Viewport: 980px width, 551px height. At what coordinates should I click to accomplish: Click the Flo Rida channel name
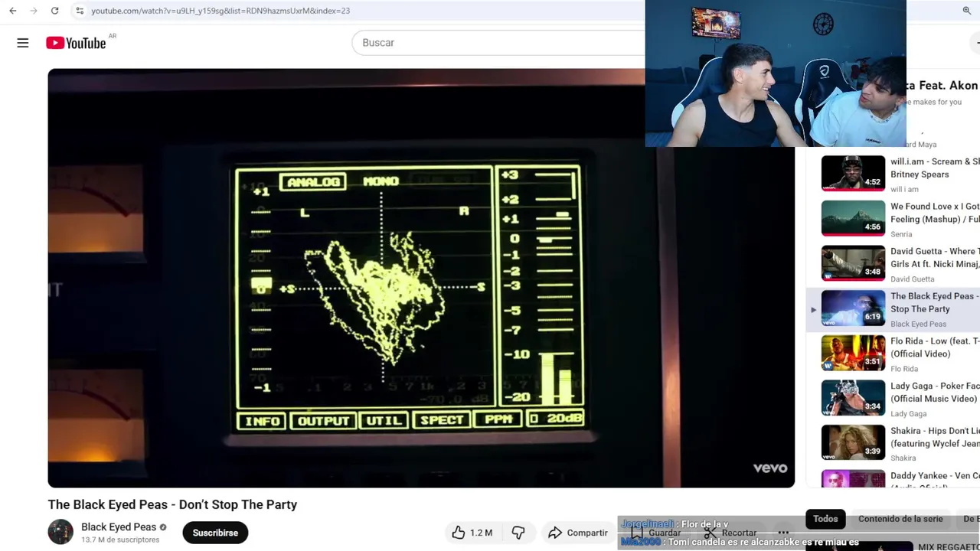click(x=904, y=369)
